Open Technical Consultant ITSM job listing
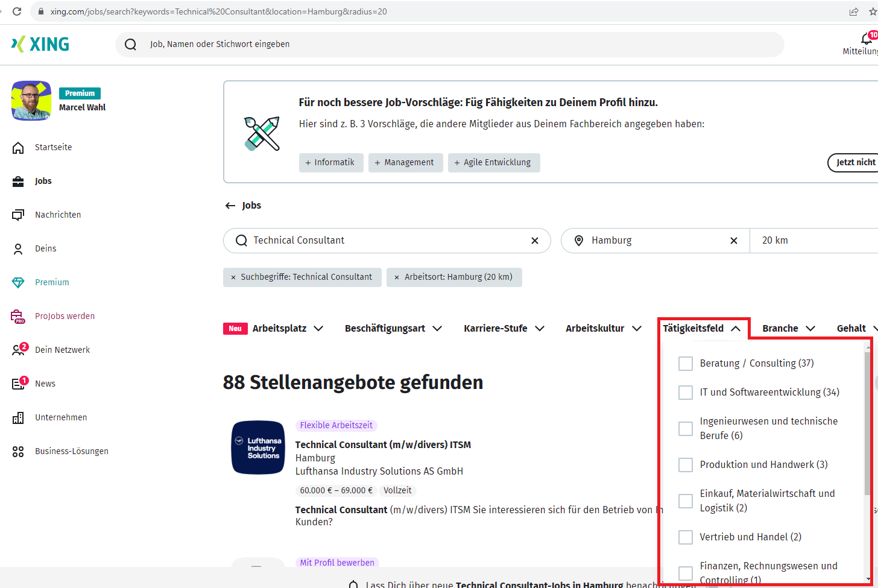 point(383,445)
